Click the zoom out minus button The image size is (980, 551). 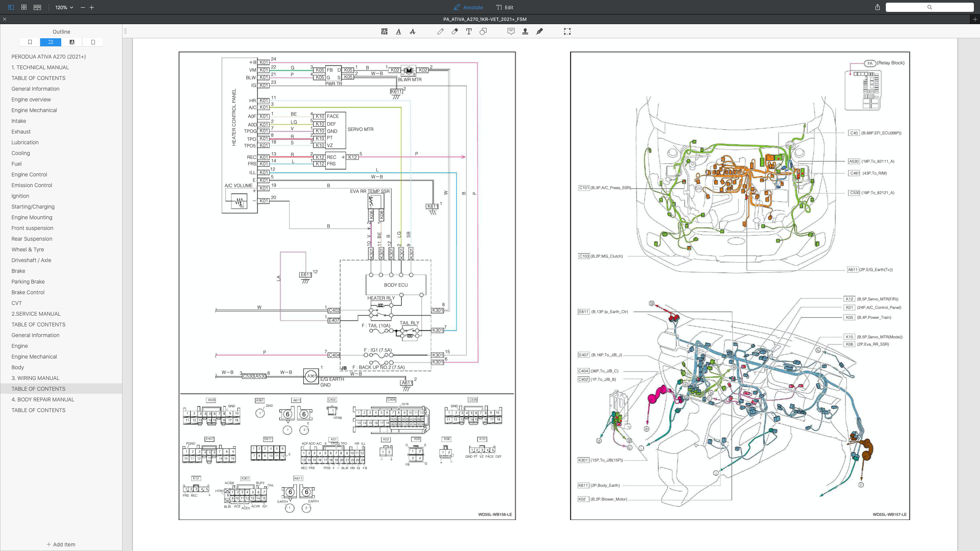tap(83, 7)
